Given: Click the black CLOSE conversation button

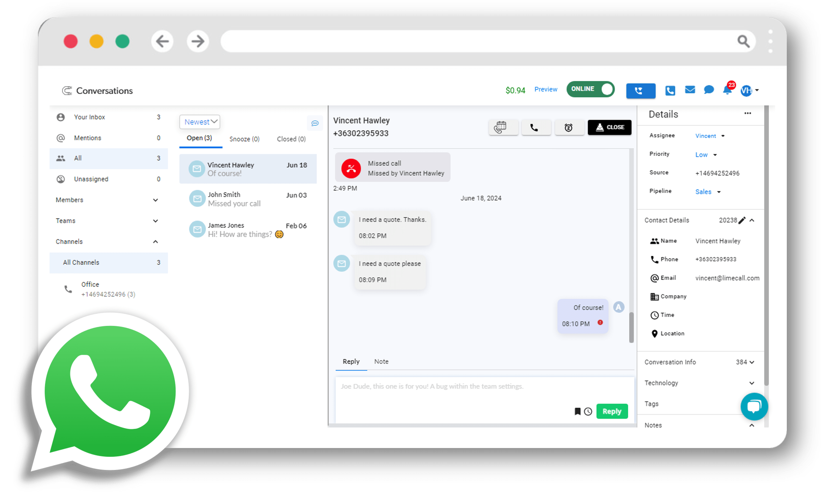Looking at the screenshot, I should pos(609,127).
